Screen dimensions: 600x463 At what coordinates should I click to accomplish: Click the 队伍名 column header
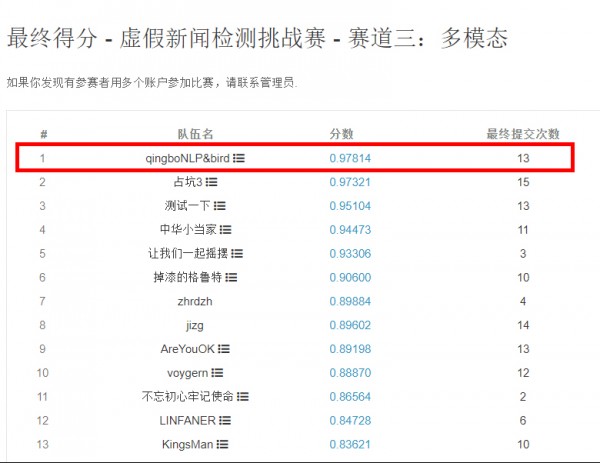coord(195,134)
